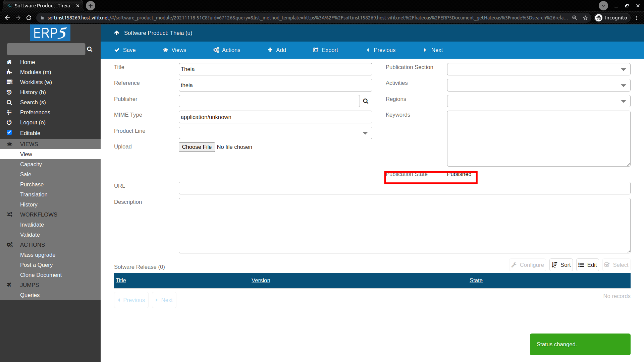Click the Export icon

tap(316, 50)
